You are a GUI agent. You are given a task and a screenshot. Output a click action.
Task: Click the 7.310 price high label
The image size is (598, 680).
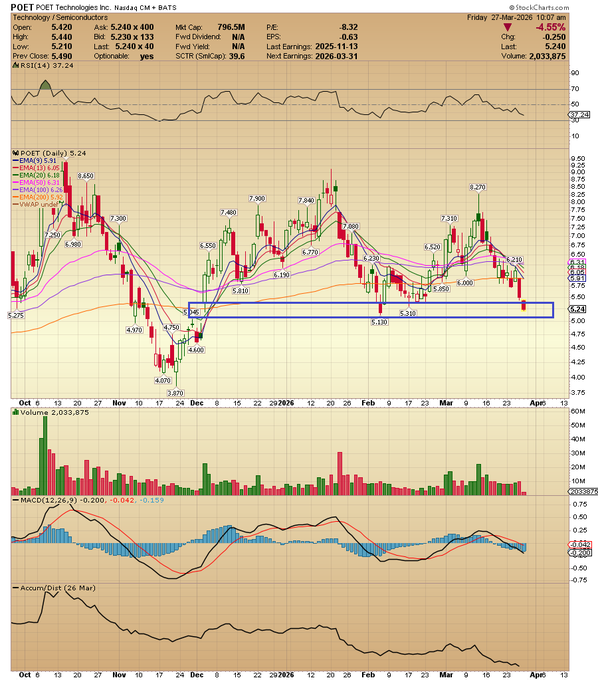(x=449, y=219)
